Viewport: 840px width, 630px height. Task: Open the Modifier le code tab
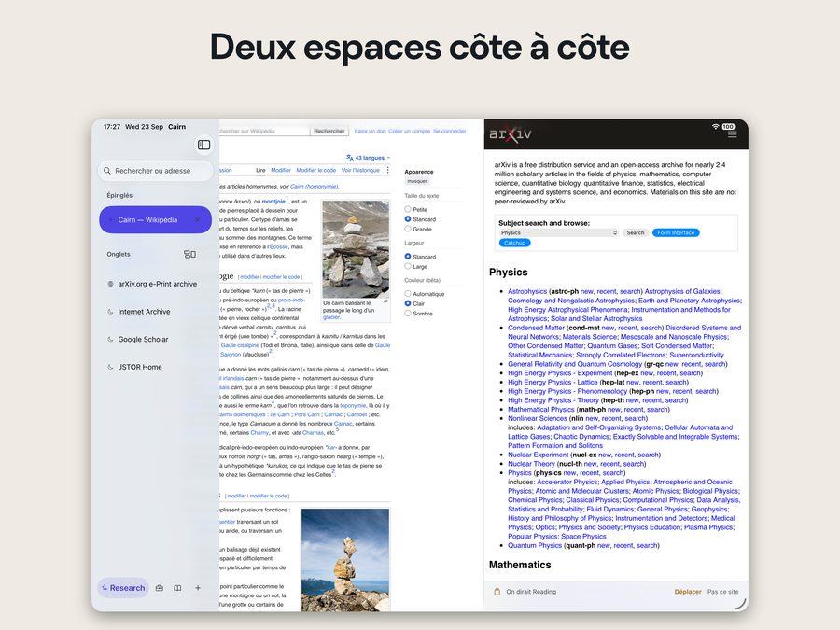click(x=316, y=171)
